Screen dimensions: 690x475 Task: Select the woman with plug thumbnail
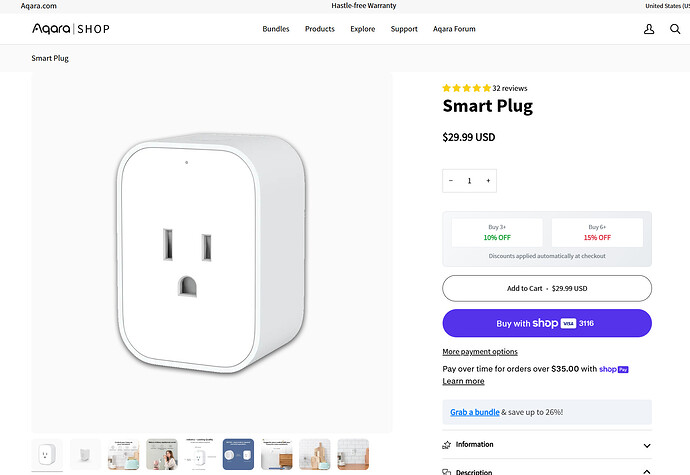(x=161, y=454)
